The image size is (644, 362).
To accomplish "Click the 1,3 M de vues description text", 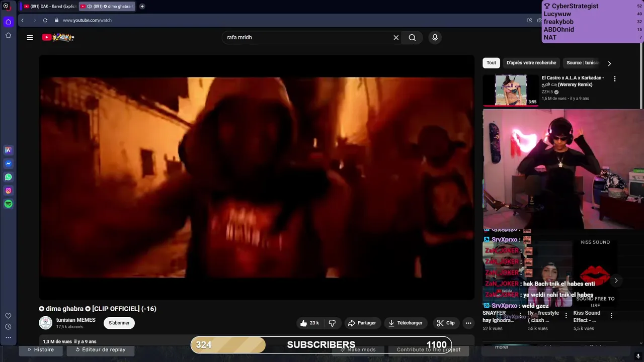I will (x=69, y=341).
